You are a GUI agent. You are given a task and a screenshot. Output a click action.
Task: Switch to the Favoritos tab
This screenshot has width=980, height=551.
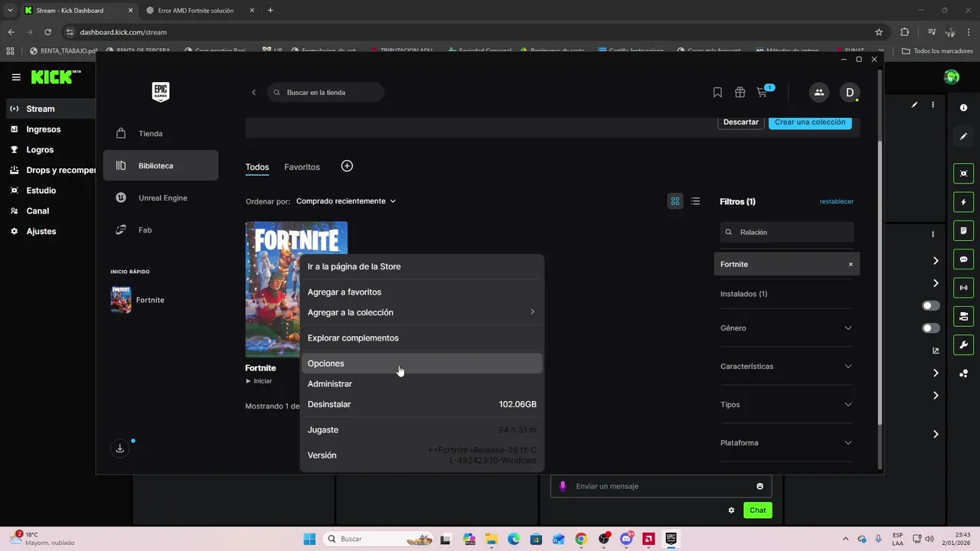coord(302,167)
